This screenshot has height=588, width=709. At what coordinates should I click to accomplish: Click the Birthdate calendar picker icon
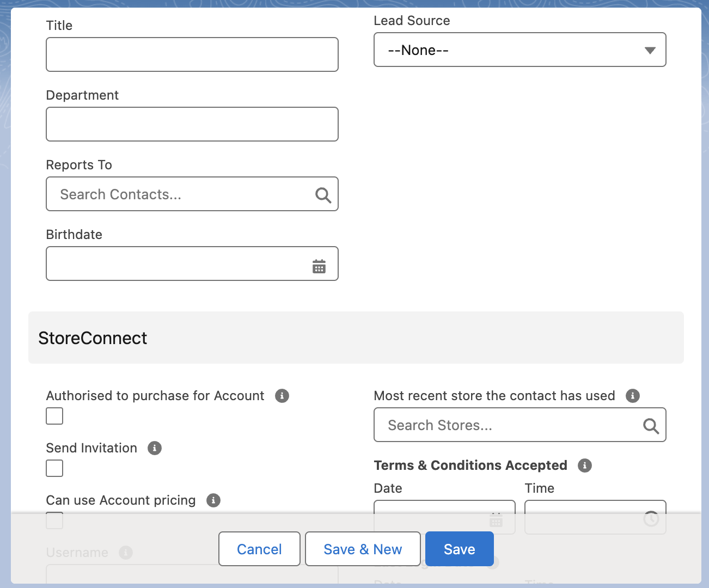click(319, 266)
